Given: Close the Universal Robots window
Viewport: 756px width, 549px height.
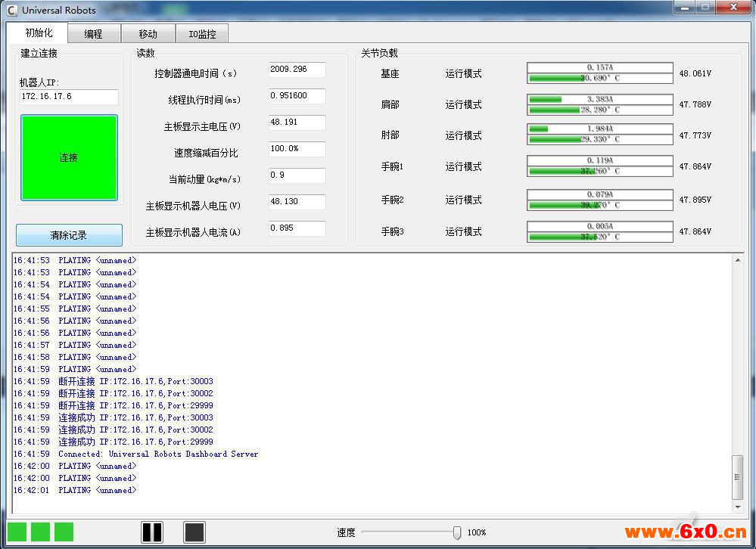Looking at the screenshot, I should pyautogui.click(x=733, y=8).
